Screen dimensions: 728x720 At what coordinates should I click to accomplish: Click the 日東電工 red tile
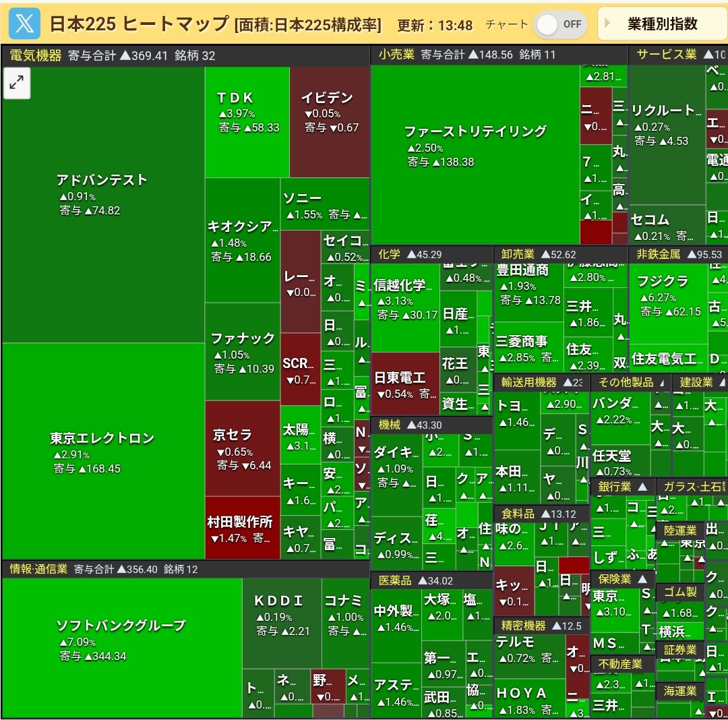[x=405, y=384]
